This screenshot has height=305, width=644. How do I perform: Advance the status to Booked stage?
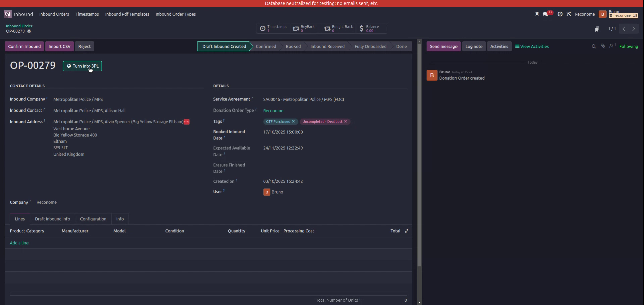[293, 46]
